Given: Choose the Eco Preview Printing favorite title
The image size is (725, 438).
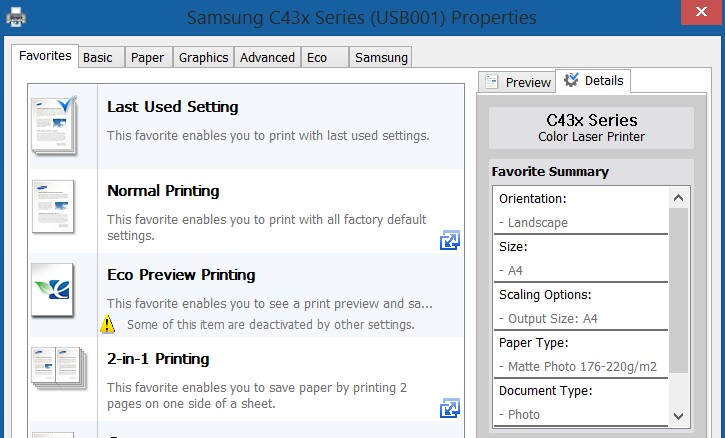Looking at the screenshot, I should (x=181, y=275).
